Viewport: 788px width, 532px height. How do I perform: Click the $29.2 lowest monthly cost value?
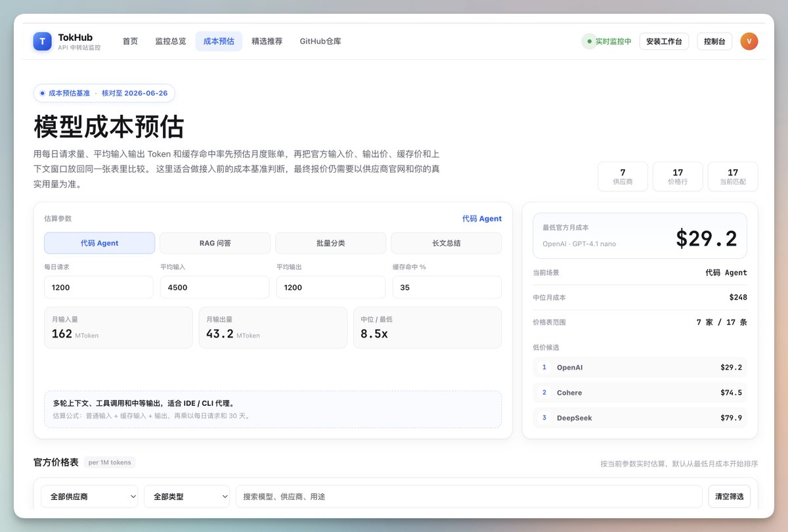(x=706, y=238)
